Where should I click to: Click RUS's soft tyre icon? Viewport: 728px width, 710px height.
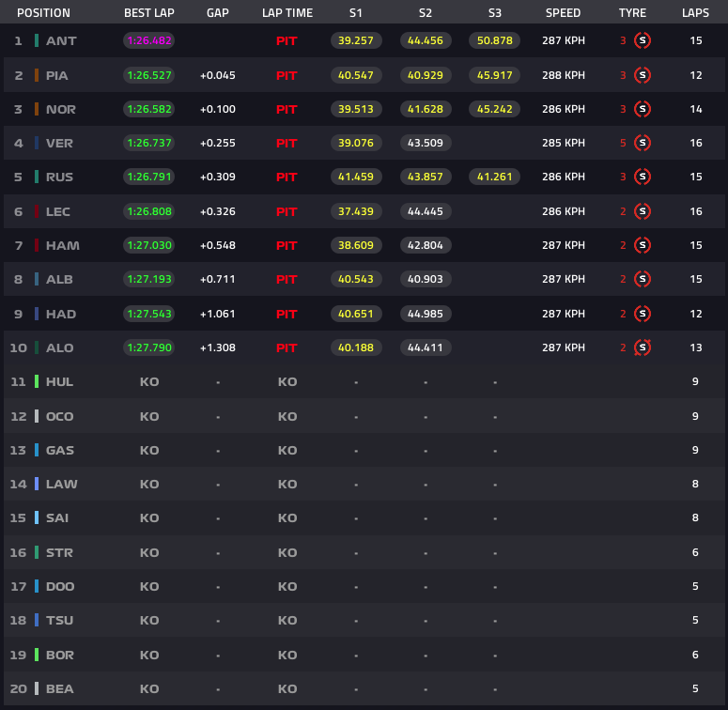tap(643, 177)
